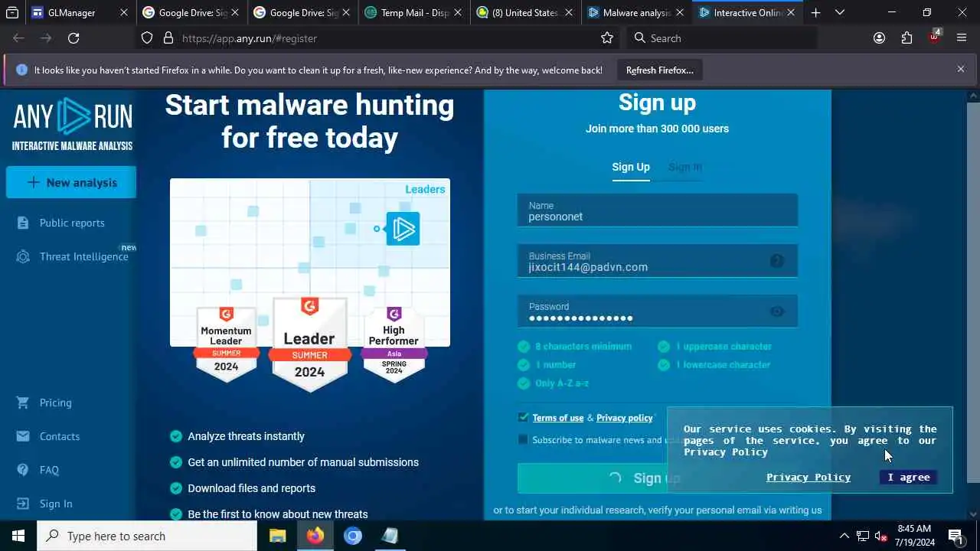Uncheck Terms of use agreement checkbox
The image size is (980, 551).
coord(523,417)
